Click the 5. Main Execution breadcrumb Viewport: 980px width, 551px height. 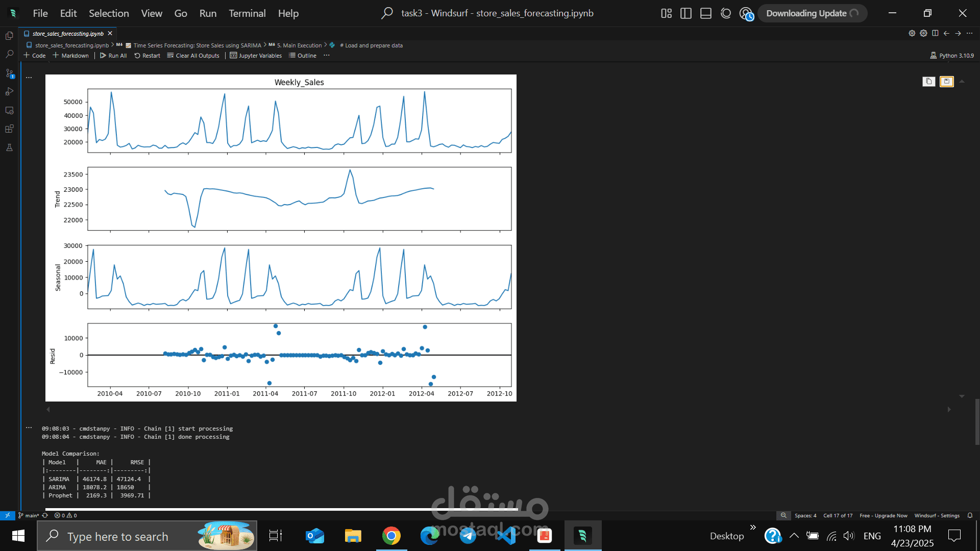point(299,45)
